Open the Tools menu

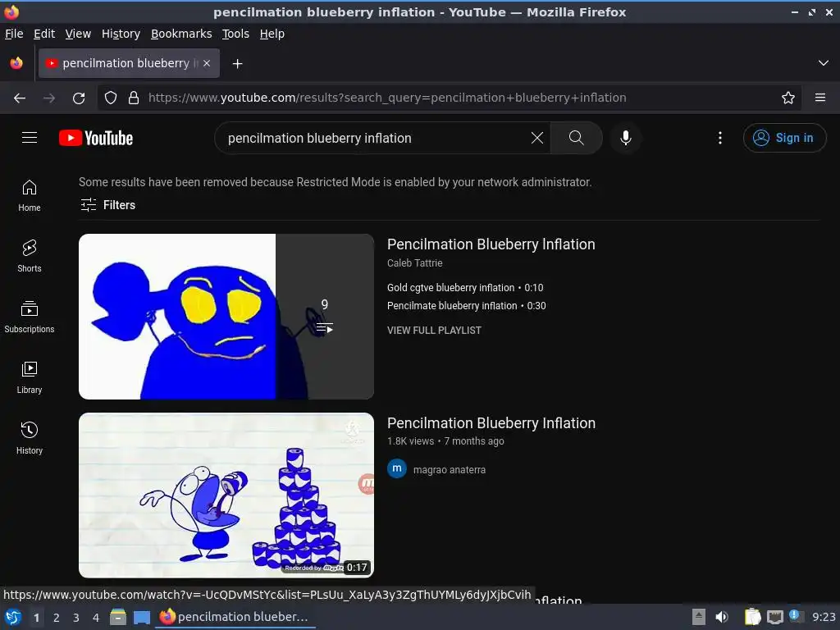[x=235, y=34]
